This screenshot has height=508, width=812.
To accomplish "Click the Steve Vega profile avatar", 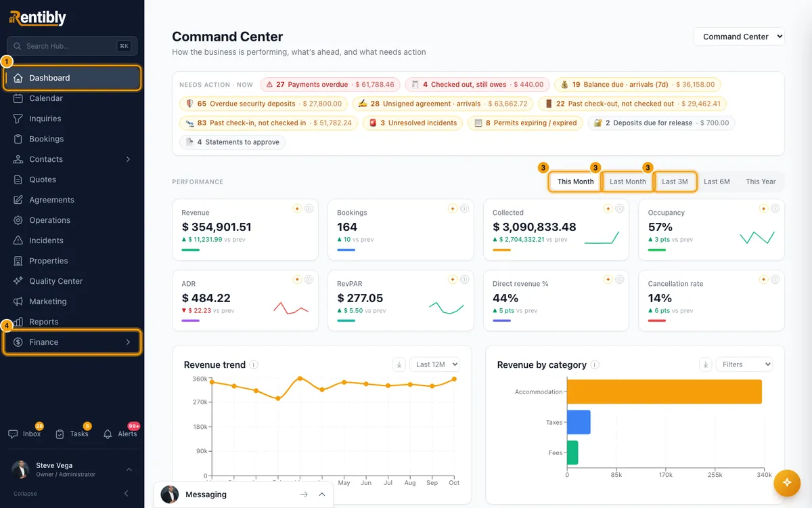I will click(21, 469).
